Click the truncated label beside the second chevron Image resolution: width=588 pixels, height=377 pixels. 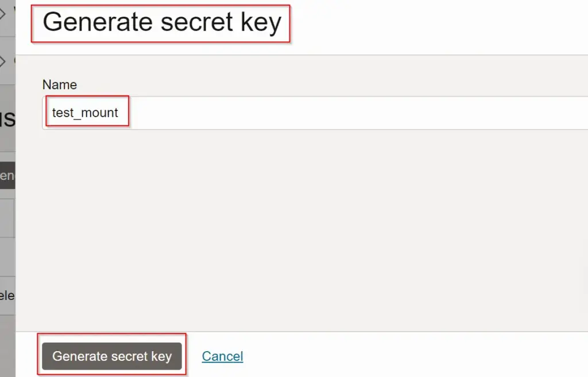click(x=14, y=61)
